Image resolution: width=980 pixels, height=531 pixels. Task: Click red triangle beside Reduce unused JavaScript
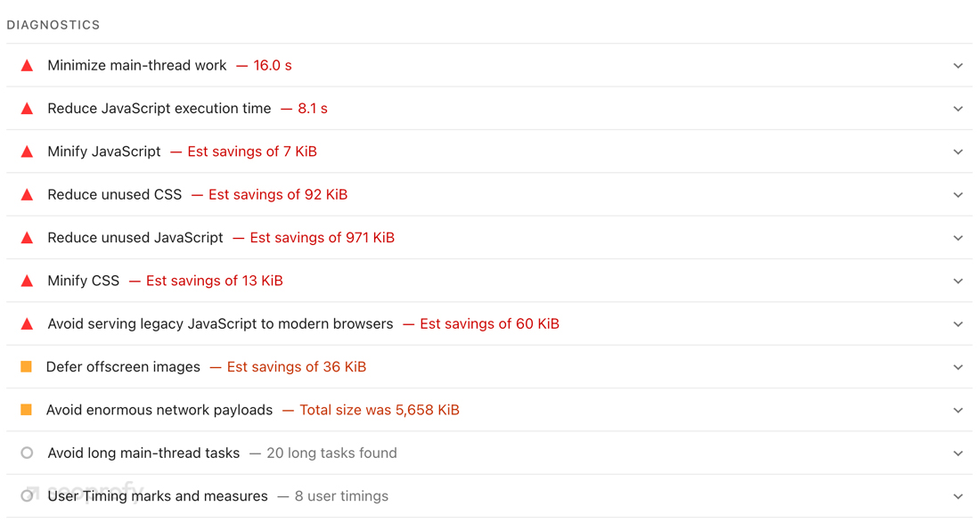27,238
